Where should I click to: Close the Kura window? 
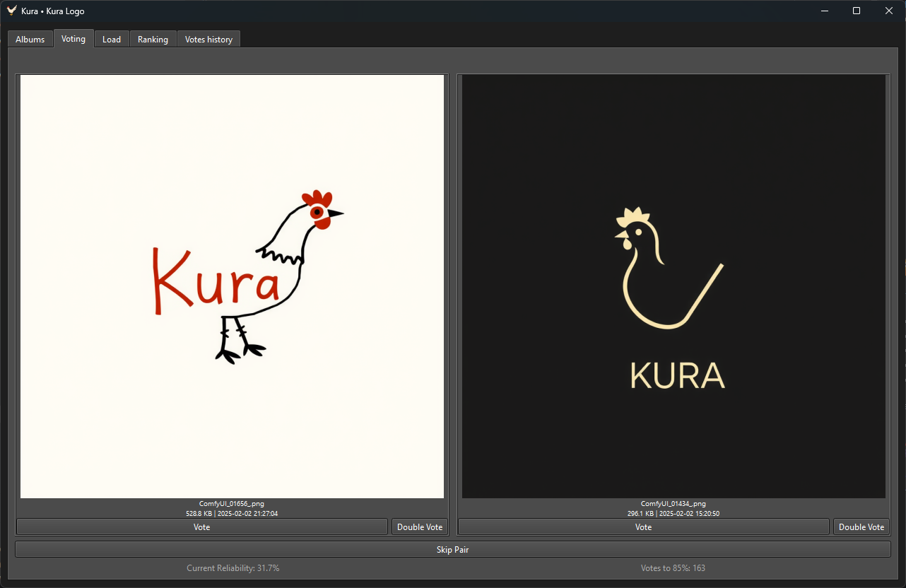[x=889, y=11]
